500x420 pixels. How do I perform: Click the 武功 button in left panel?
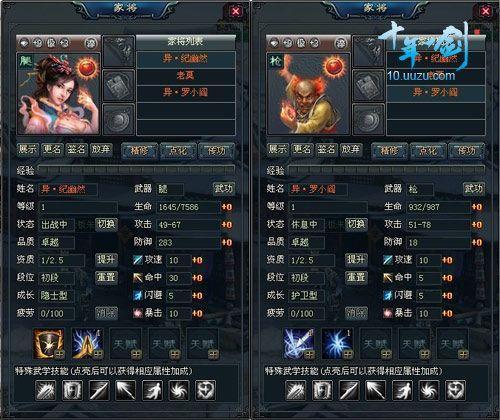pyautogui.click(x=223, y=189)
